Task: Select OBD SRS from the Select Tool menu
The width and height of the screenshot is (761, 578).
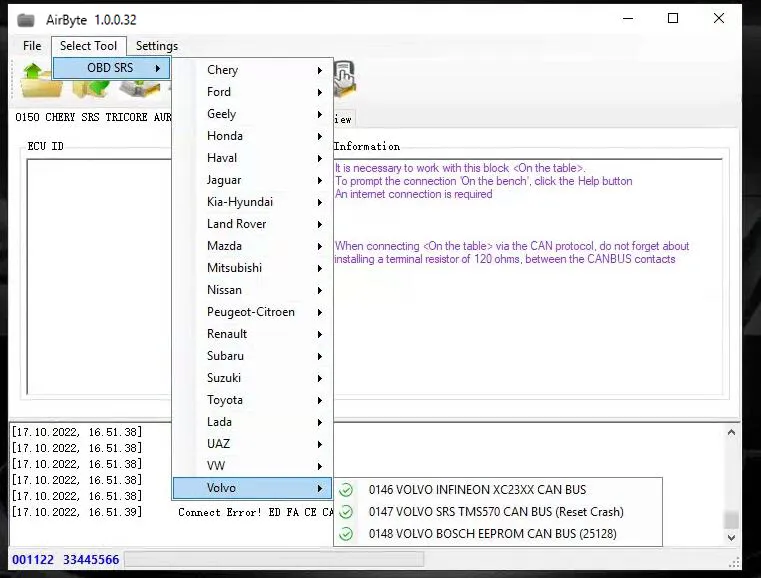Action: click(x=110, y=68)
